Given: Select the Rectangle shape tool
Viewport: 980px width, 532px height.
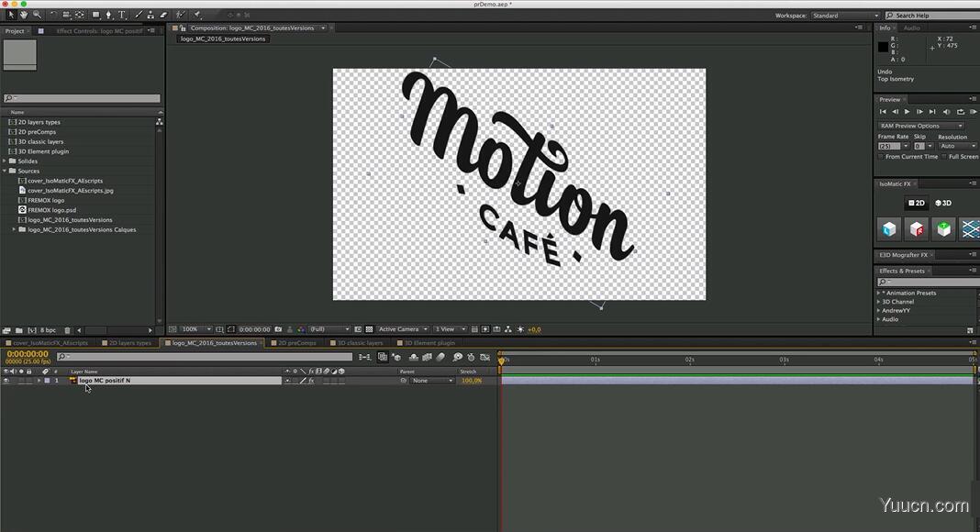Looking at the screenshot, I should tap(96, 15).
